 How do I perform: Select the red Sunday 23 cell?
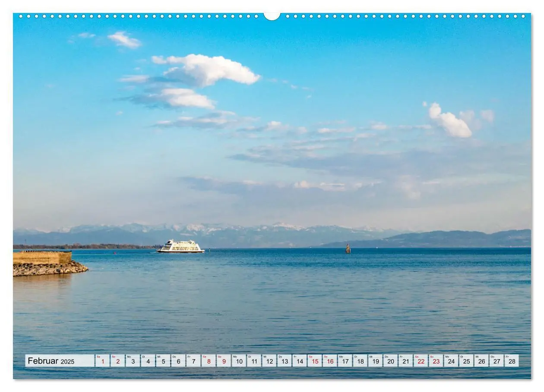(436, 361)
